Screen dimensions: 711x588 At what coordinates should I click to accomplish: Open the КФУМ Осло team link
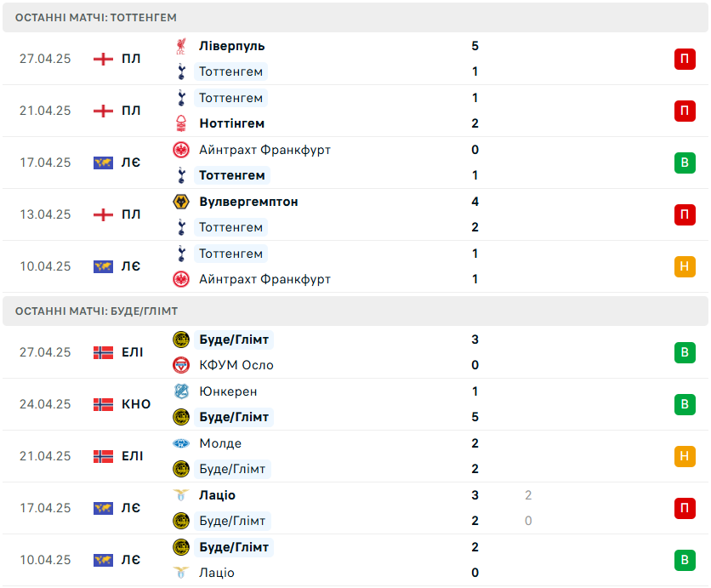(236, 365)
